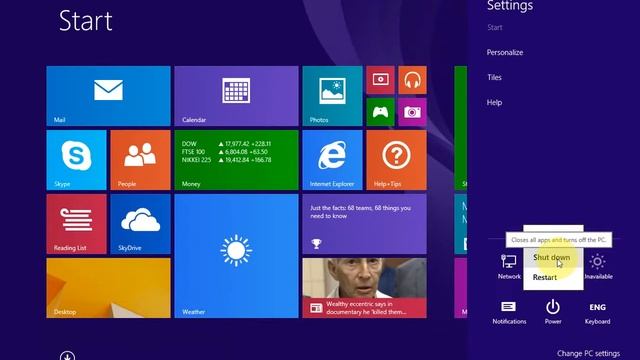Select Shut down from power menu
Viewport: 640px width, 360px height.
[553, 258]
